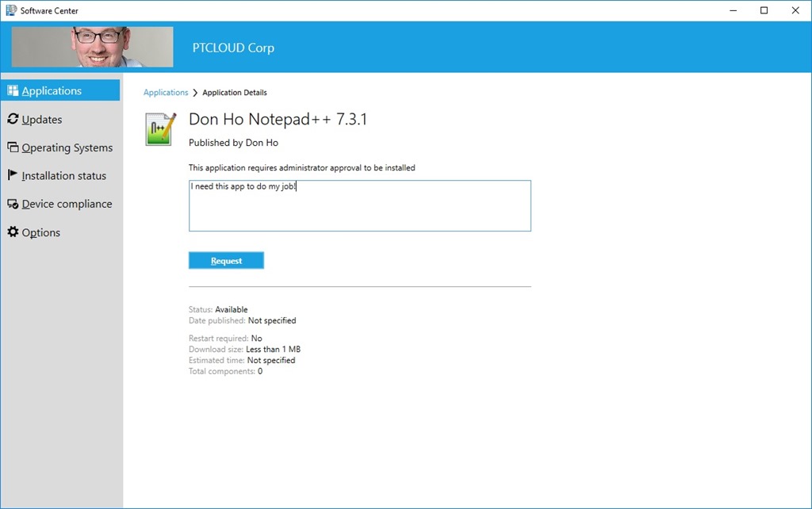The image size is (812, 509).
Task: Close the Software Center window
Action: pyautogui.click(x=795, y=10)
